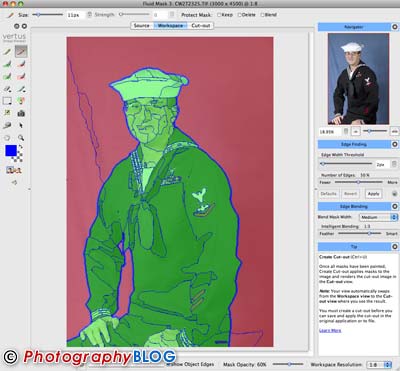Open the Workspace Resolution dropdown
400x371 pixels.
(x=379, y=365)
